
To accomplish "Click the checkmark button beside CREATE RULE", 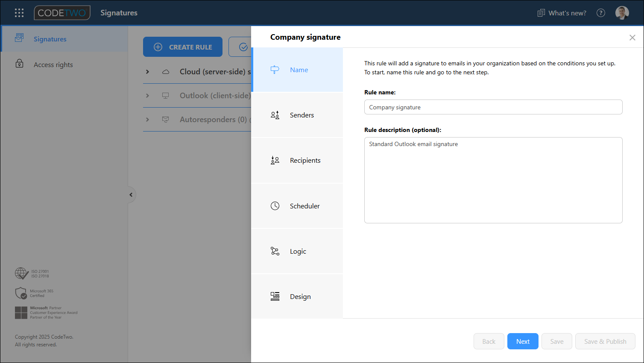I will pos(240,47).
